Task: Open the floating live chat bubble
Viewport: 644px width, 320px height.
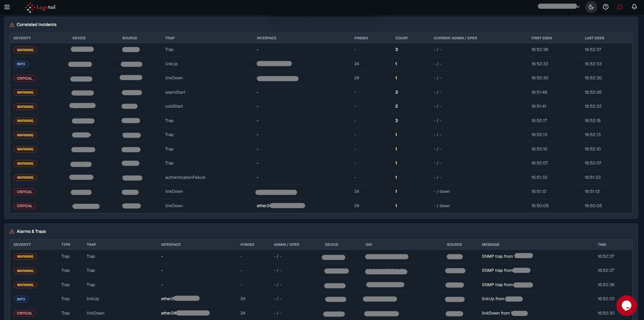Action: pyautogui.click(x=626, y=305)
